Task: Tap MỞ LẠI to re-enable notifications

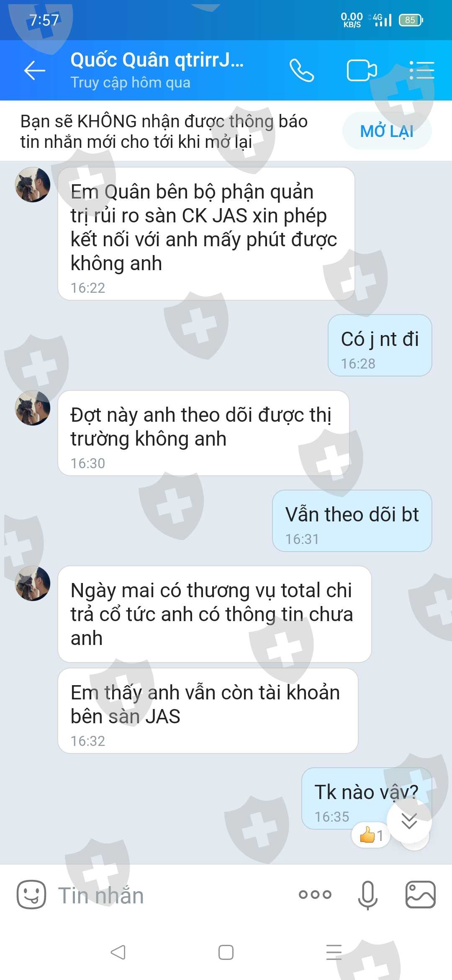Action: point(387,131)
